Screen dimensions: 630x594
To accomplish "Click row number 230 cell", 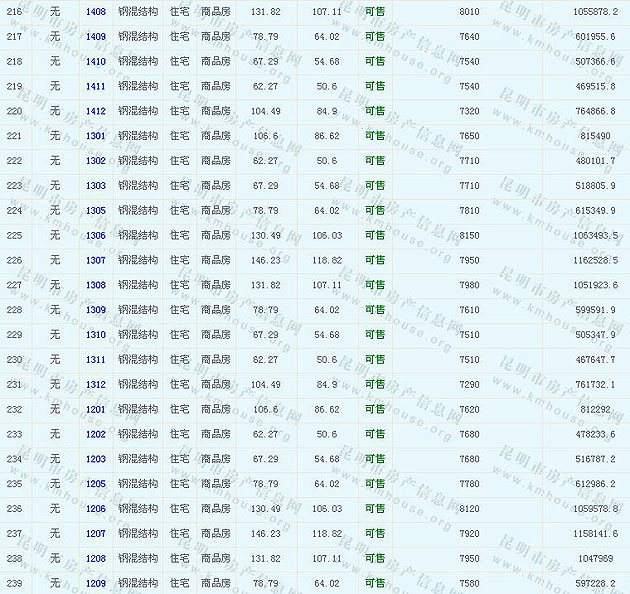I will coord(14,360).
